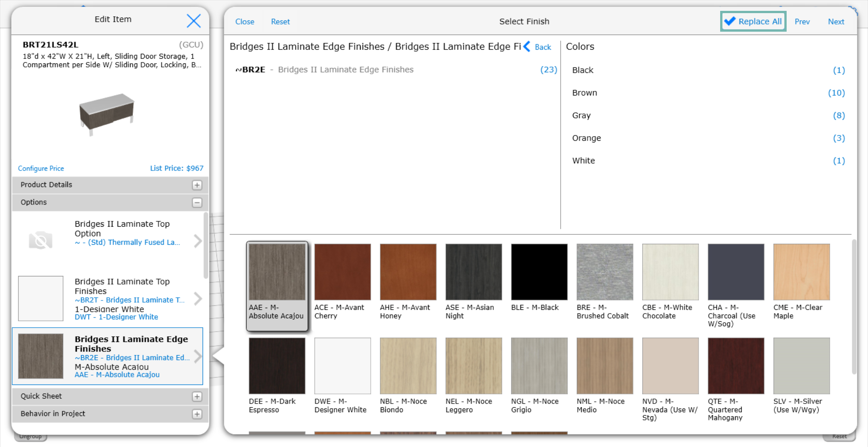The height and width of the screenshot is (447, 868).
Task: Click the Options panel vertical scrollbar
Action: pos(206,247)
